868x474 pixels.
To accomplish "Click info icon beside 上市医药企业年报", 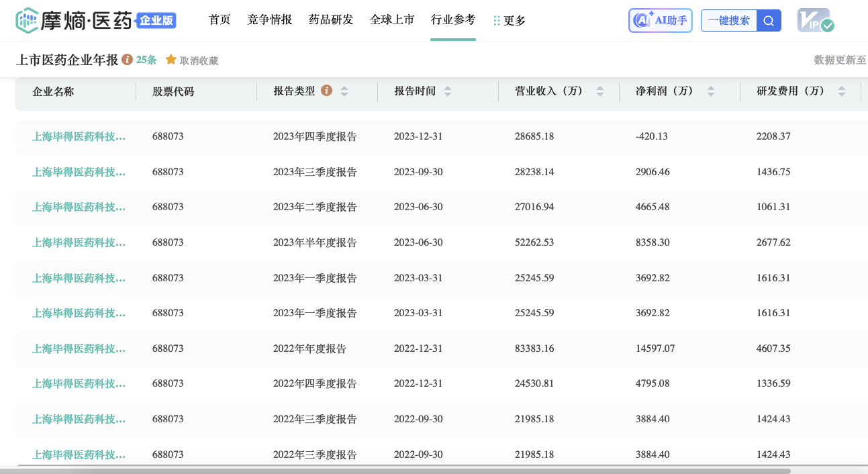I will tap(128, 60).
